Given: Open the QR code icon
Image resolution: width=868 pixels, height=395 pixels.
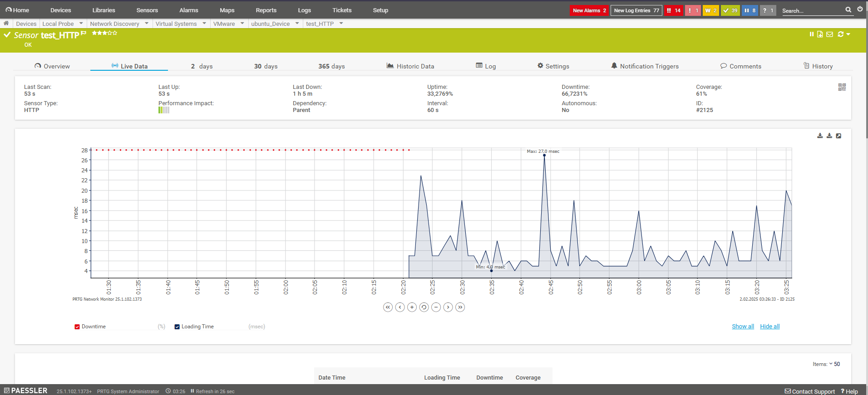Looking at the screenshot, I should tap(842, 87).
